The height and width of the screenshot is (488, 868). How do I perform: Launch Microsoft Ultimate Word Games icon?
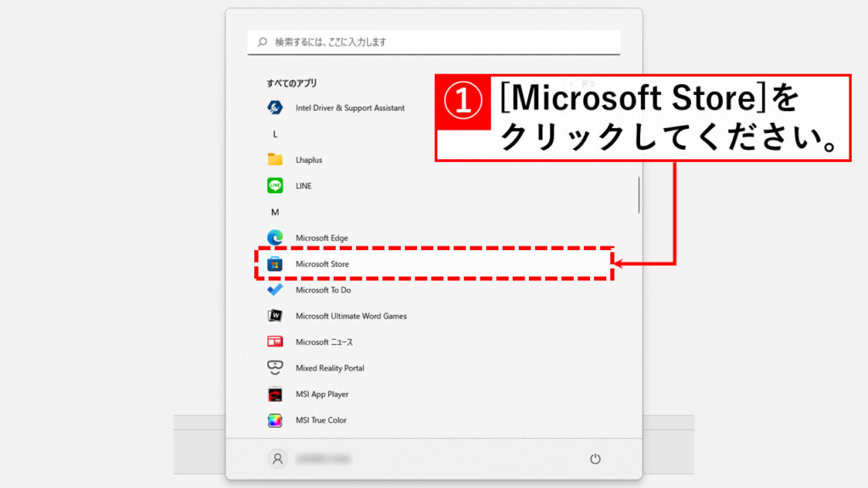click(275, 316)
